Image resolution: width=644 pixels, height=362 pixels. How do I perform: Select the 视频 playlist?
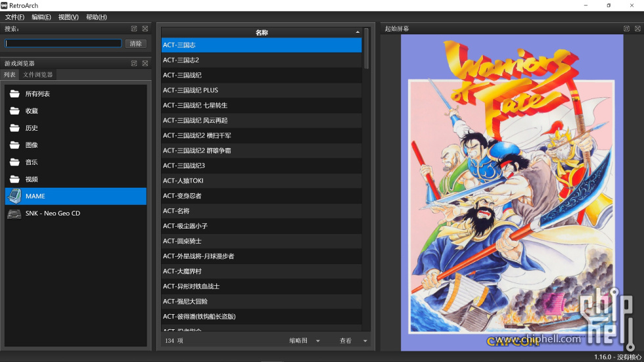point(76,179)
